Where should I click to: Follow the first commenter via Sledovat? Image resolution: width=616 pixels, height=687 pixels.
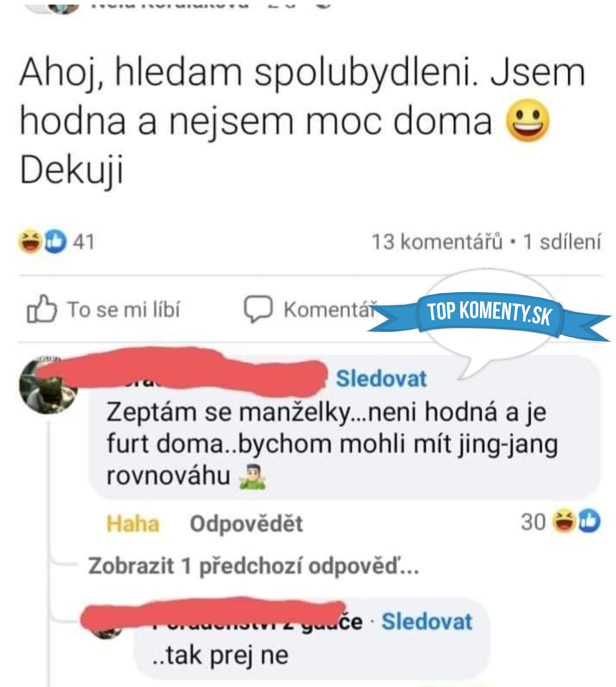coord(381,379)
